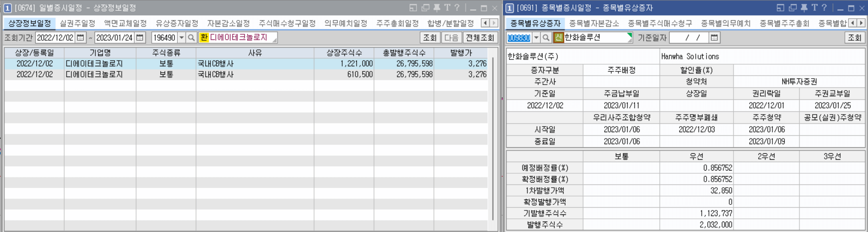
Task: Switch to 실권주일정 tab
Action: click(77, 23)
